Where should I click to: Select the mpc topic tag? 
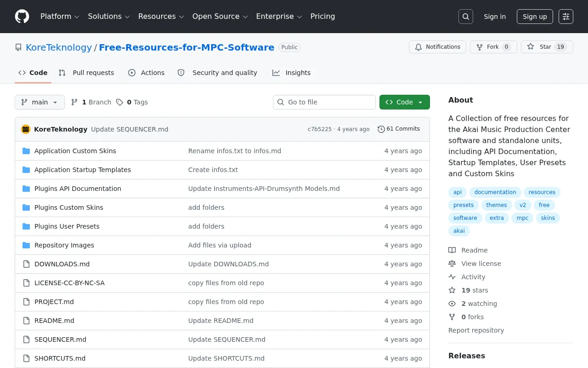tap(522, 218)
